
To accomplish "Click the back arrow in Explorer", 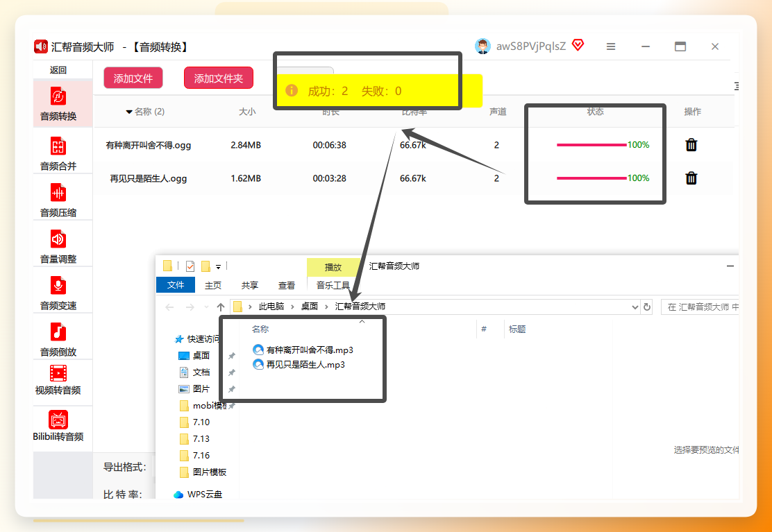I will click(170, 307).
